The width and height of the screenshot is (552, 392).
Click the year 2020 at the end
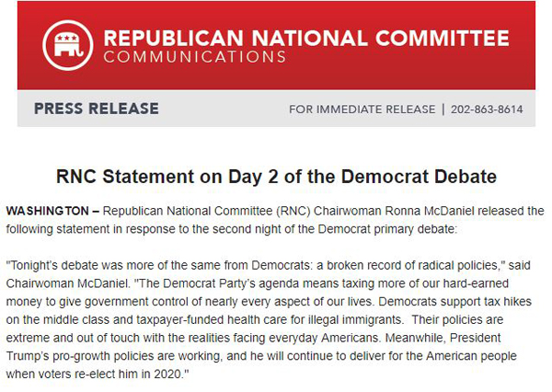[169, 374]
